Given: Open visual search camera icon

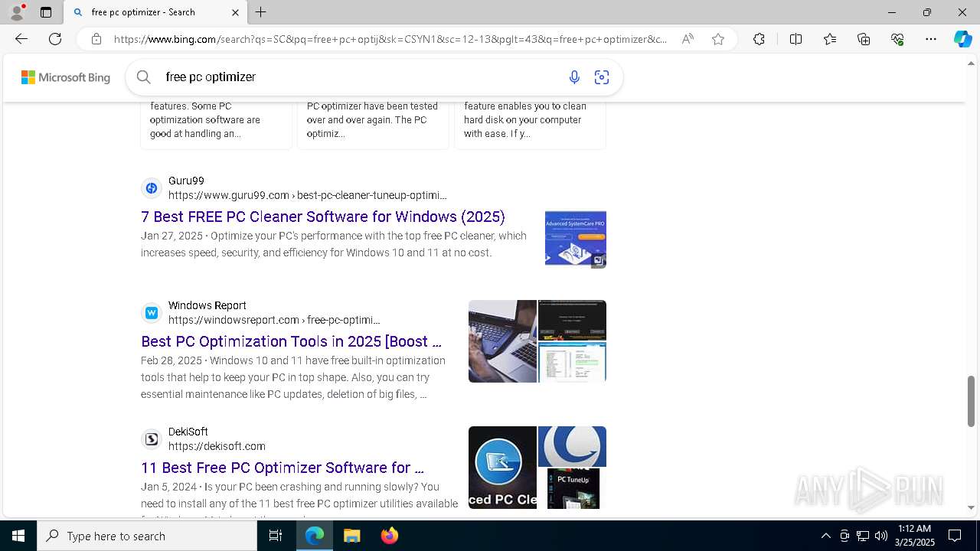Looking at the screenshot, I should click(602, 77).
